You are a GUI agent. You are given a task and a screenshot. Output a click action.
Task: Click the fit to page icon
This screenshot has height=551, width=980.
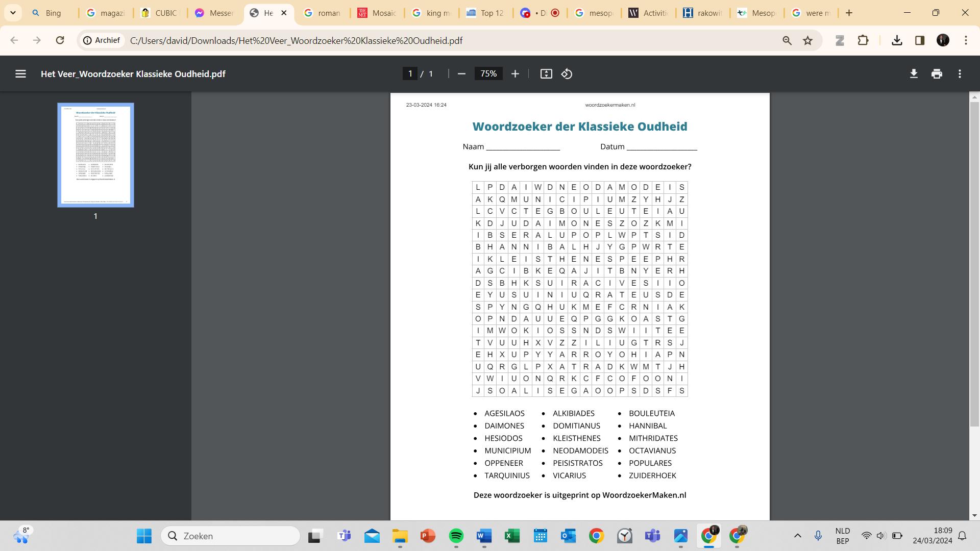point(546,74)
